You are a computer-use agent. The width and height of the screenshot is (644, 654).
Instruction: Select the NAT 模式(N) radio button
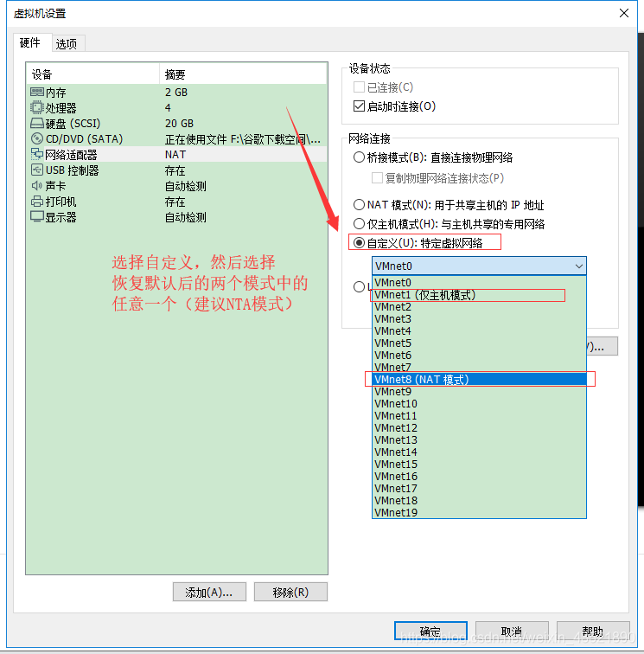pos(359,205)
